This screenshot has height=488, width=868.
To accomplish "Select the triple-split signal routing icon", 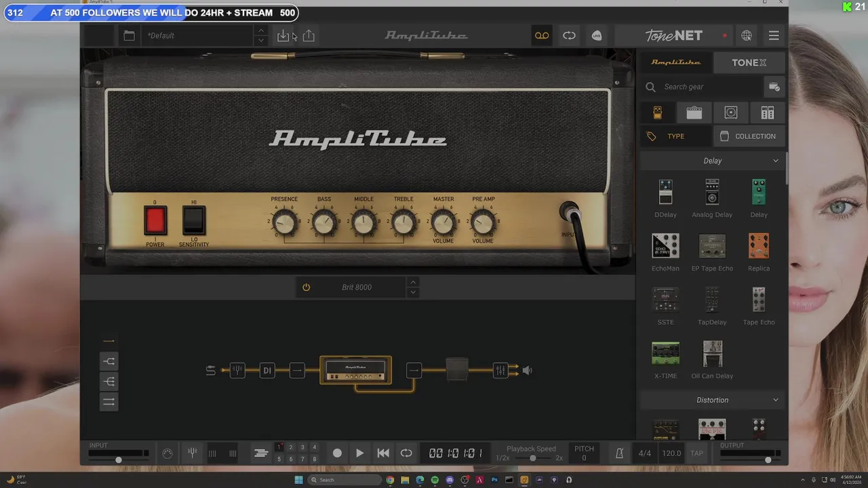I will [x=108, y=382].
